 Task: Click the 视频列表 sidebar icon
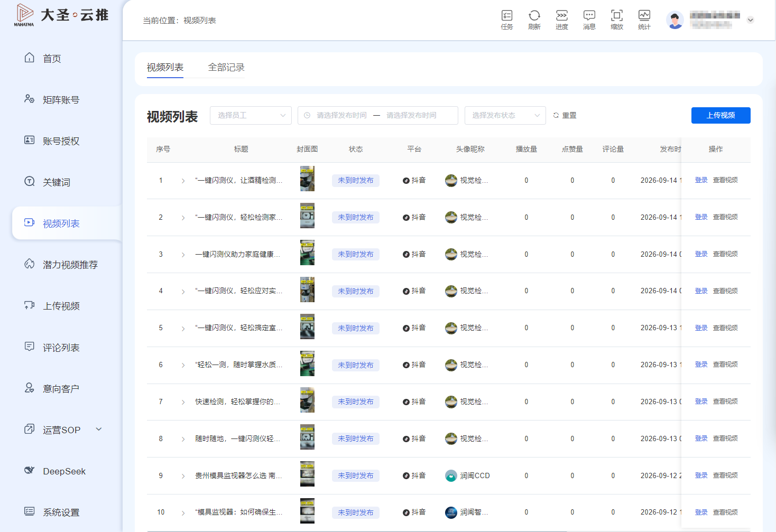(x=30, y=222)
